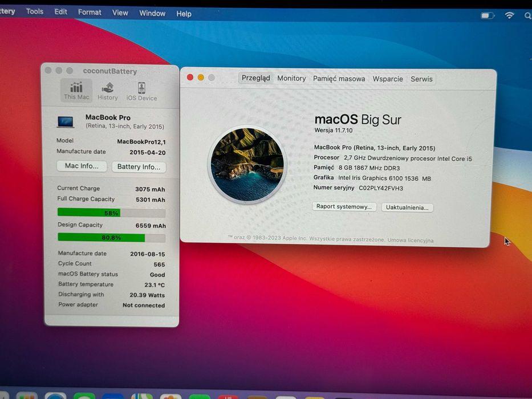Switch to the Monitory tab

291,79
